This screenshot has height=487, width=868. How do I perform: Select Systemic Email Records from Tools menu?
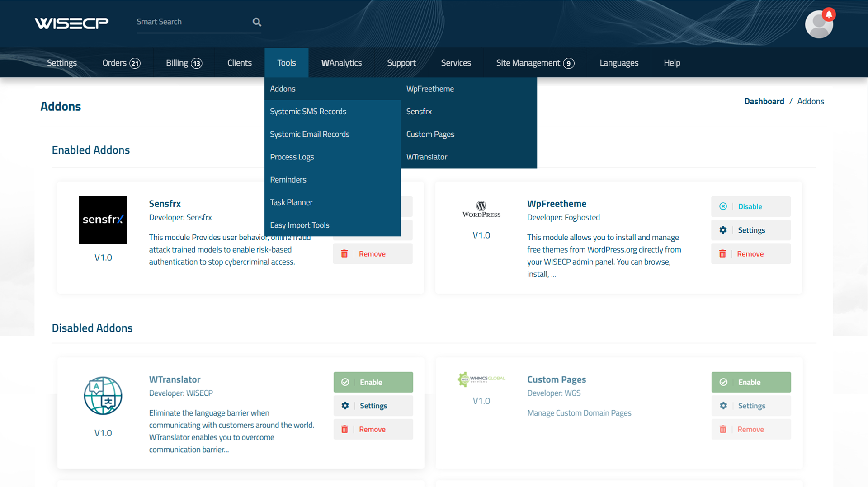click(x=333, y=134)
